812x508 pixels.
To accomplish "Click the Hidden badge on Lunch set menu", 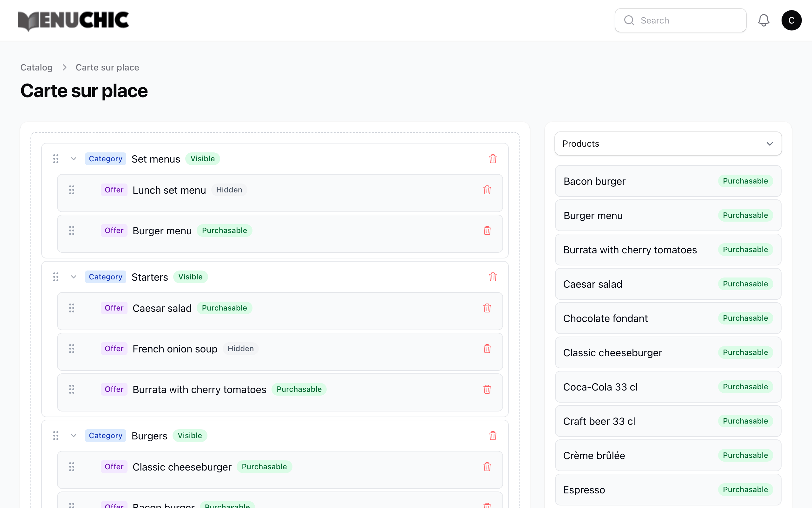I will coord(229,190).
